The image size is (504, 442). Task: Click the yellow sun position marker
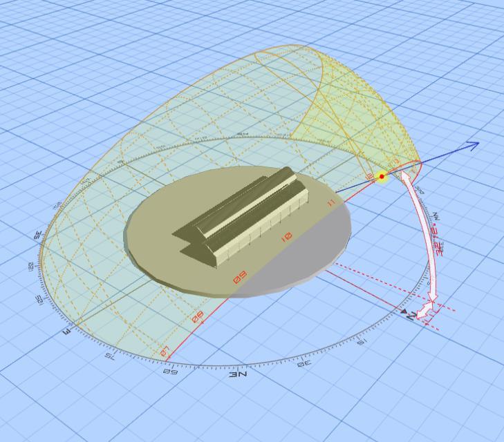[x=382, y=177]
